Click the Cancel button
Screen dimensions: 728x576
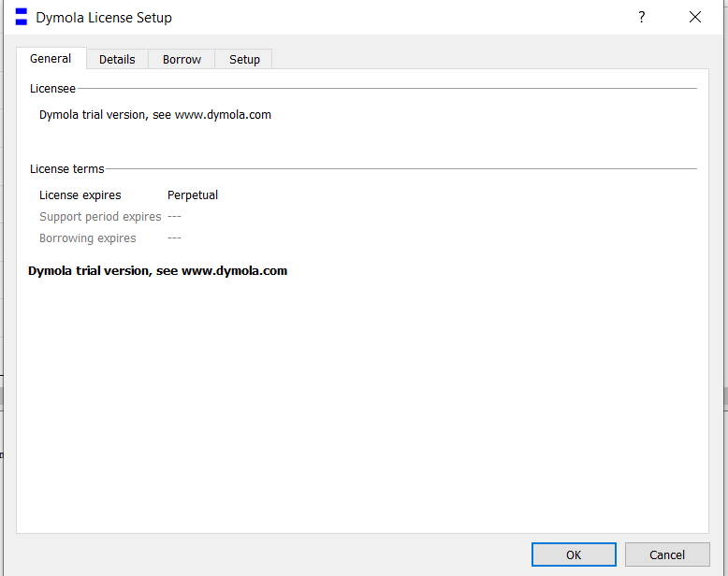[667, 554]
